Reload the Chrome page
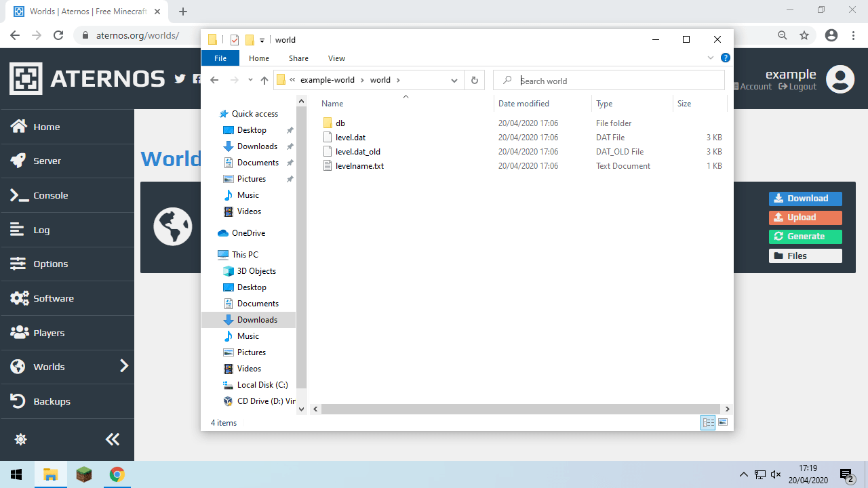Viewport: 868px width, 488px height. tap(58, 35)
